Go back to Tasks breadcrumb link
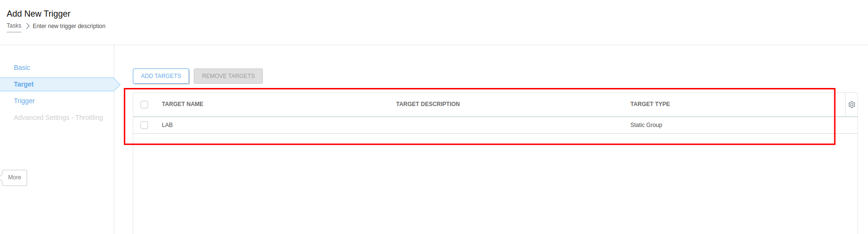 click(x=14, y=26)
